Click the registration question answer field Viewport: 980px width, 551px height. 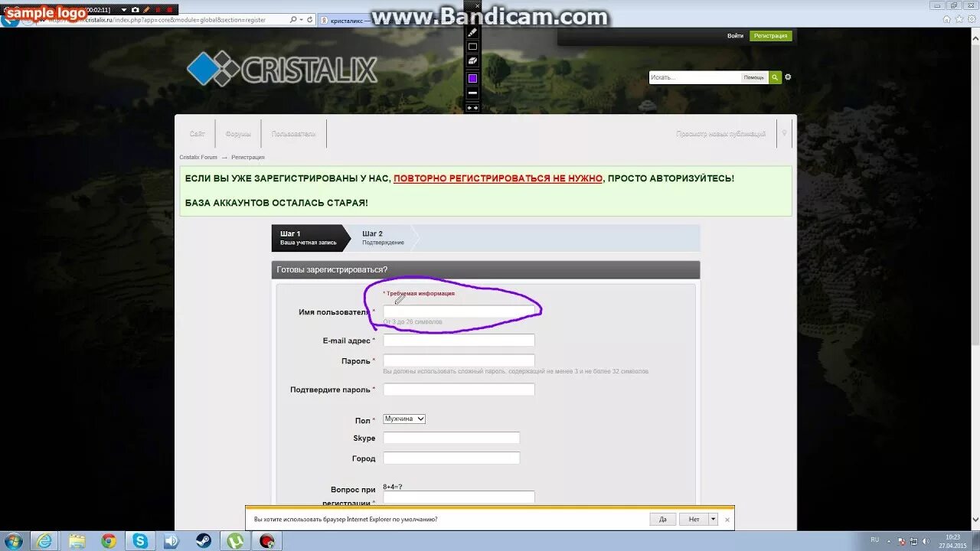click(459, 497)
